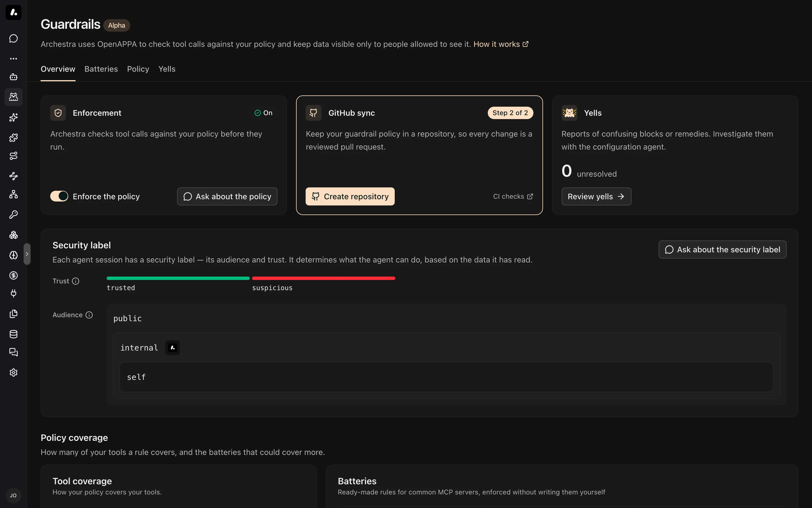Switch to the Yells tab

point(167,69)
